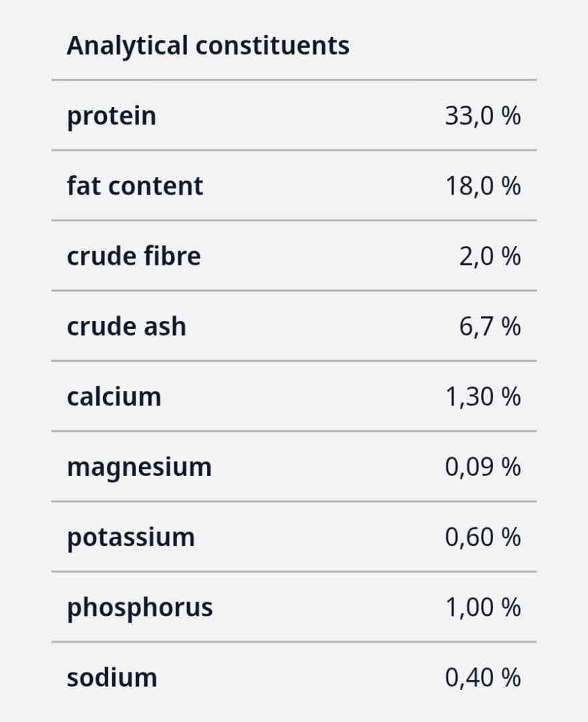
Task: Click the 0,60 % potassium value
Action: (482, 537)
